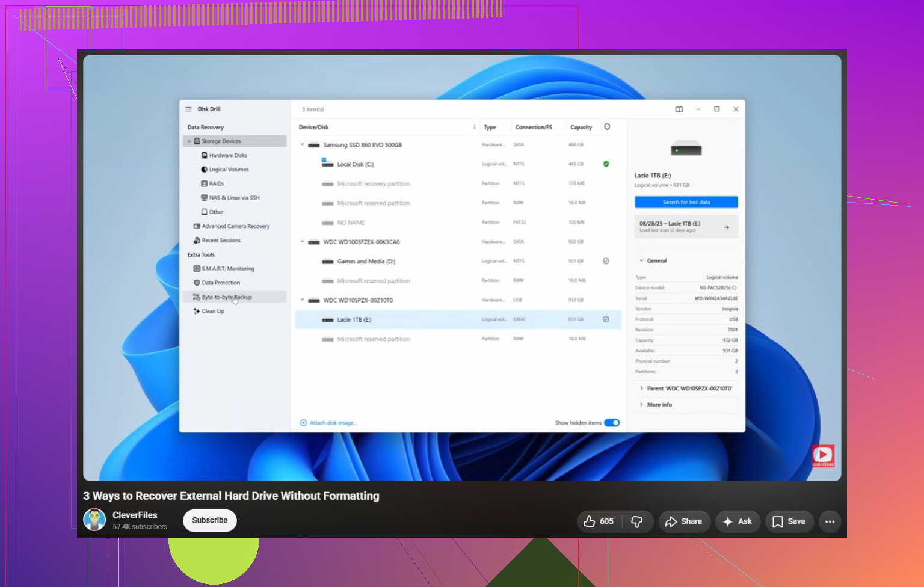
Task: Collapse the Storage Devices tree node
Action: [x=189, y=141]
